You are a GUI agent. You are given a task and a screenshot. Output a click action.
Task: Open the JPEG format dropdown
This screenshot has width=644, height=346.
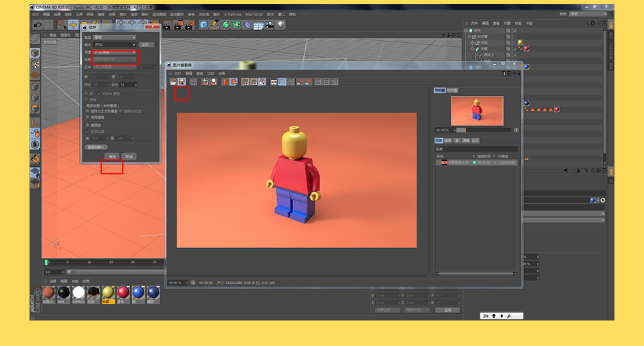[x=114, y=45]
